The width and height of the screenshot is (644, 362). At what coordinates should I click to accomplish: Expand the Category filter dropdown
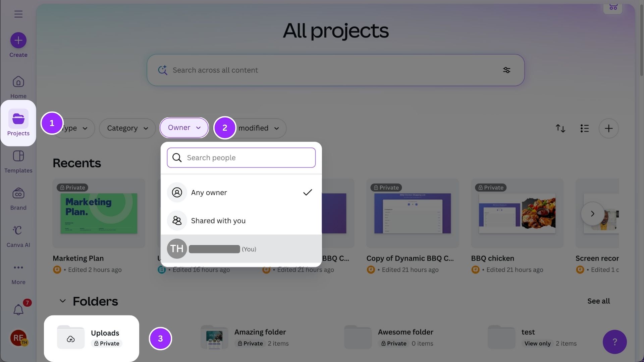coord(127,128)
